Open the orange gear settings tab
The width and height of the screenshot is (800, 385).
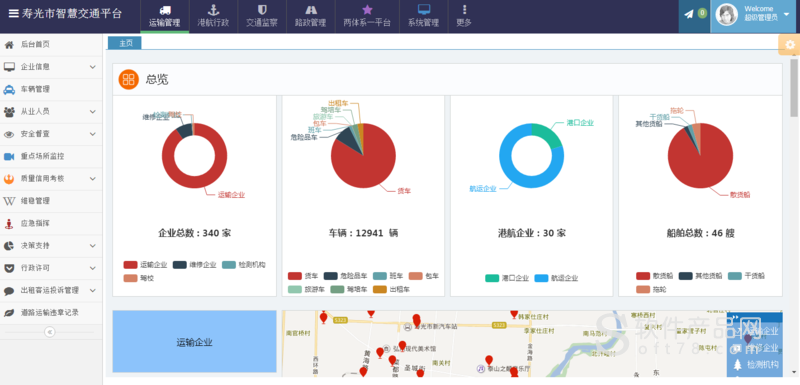point(789,45)
